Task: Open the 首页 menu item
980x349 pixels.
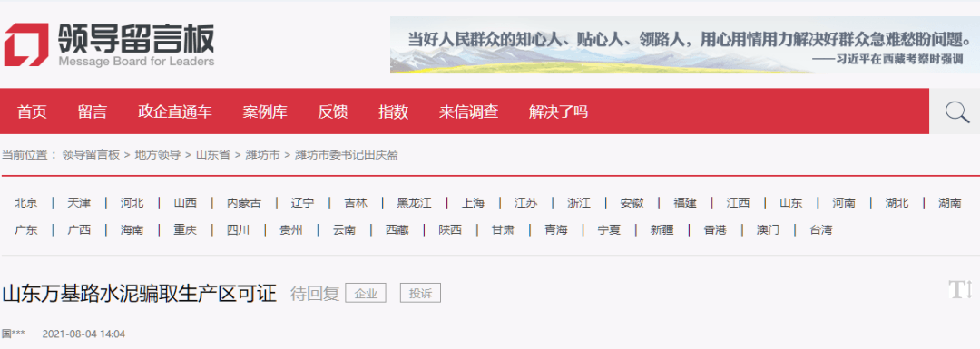Action: click(x=32, y=111)
